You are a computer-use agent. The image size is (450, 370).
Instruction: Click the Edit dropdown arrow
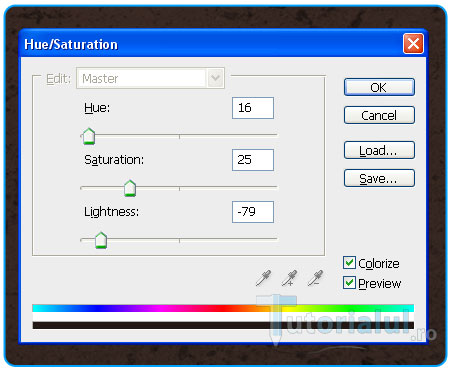215,78
